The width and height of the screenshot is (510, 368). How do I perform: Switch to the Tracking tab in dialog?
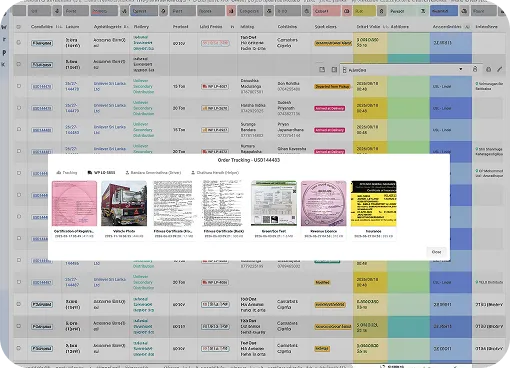click(67, 173)
